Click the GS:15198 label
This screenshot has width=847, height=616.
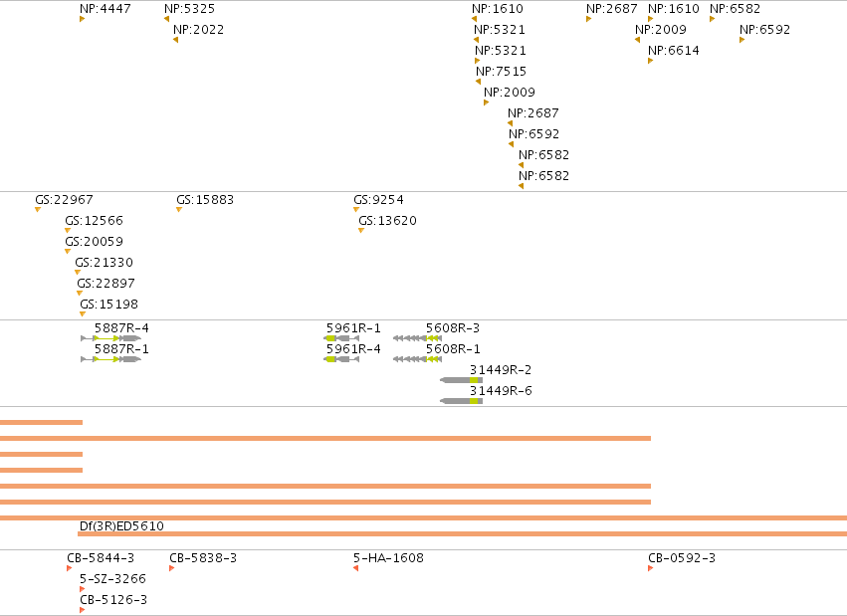109,305
